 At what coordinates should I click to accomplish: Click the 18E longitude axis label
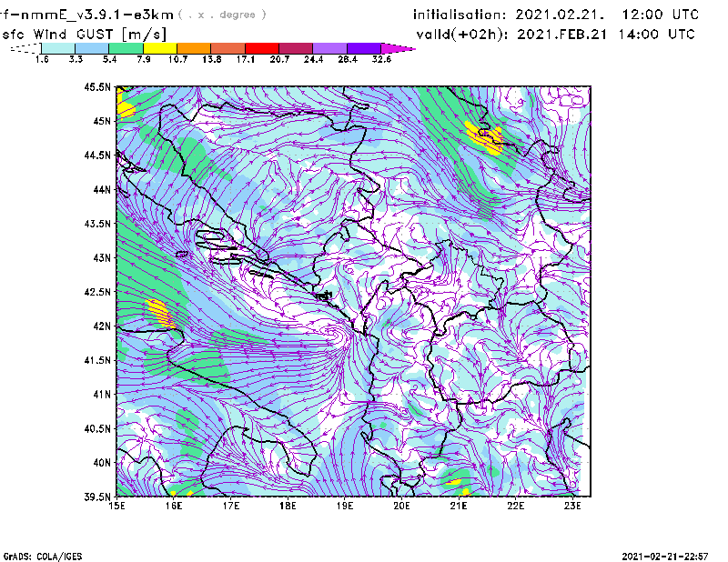click(x=288, y=506)
